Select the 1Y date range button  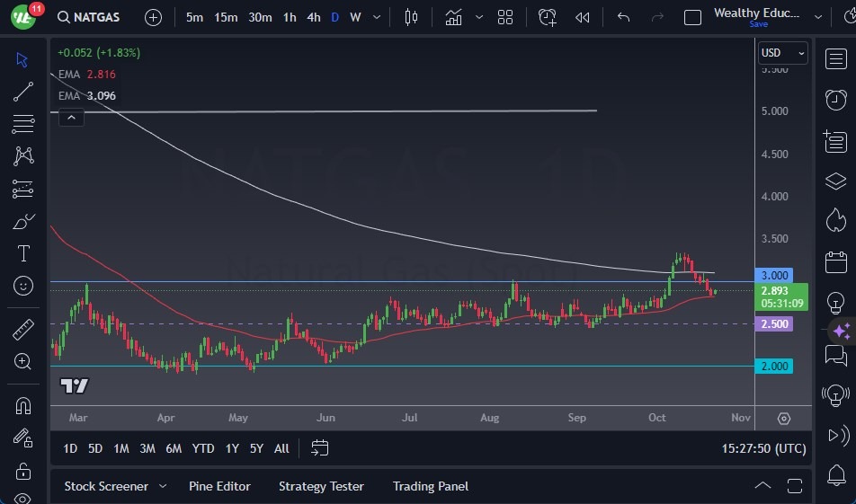[232, 448]
